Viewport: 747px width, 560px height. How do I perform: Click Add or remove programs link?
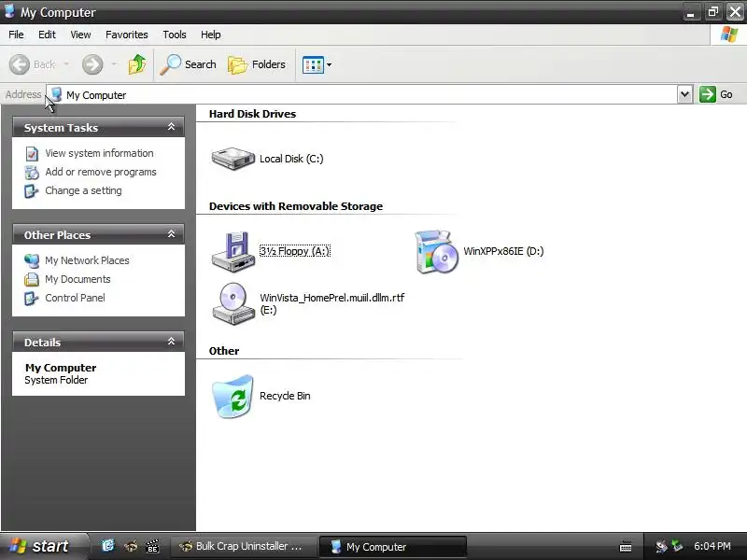click(x=101, y=172)
